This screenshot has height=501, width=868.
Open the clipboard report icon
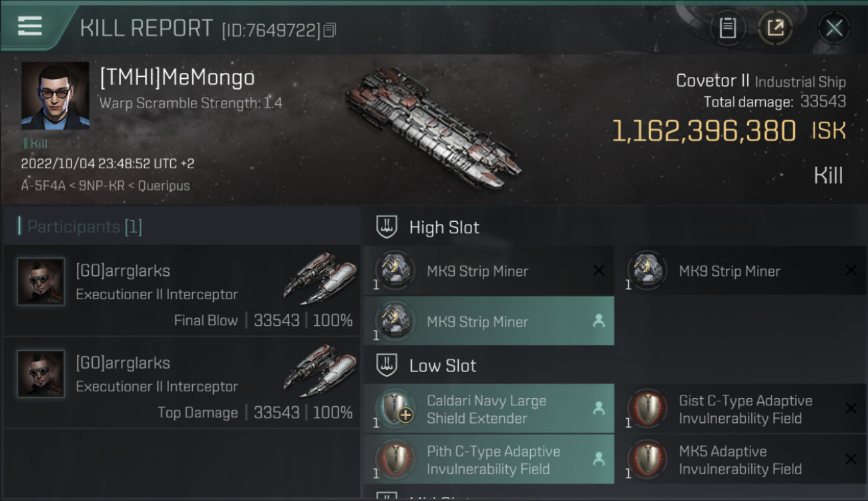[x=727, y=28]
